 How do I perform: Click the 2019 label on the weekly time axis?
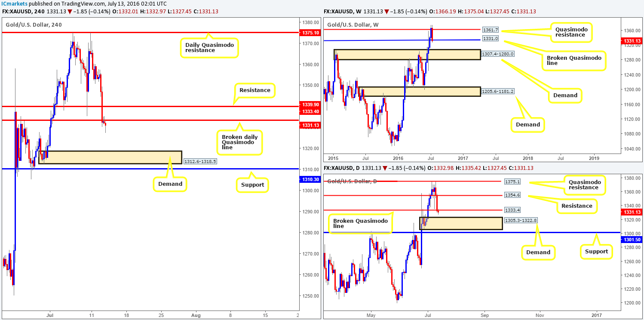tap(594, 157)
